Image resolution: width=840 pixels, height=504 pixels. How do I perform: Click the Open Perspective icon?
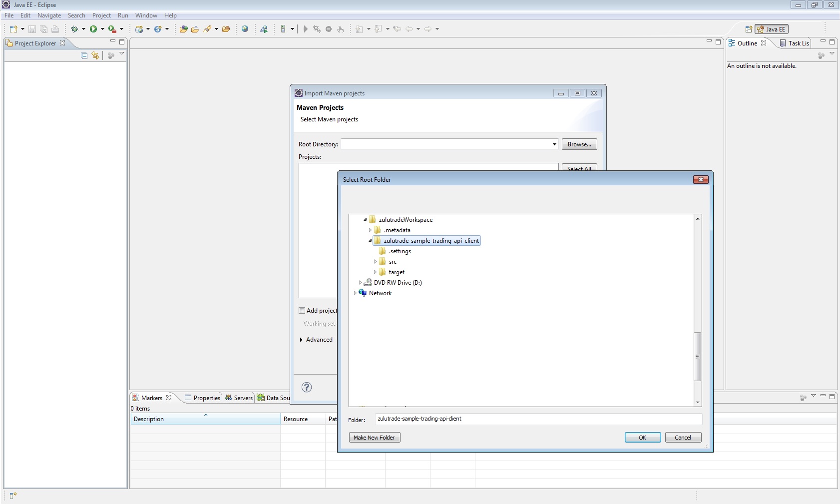[x=748, y=29]
